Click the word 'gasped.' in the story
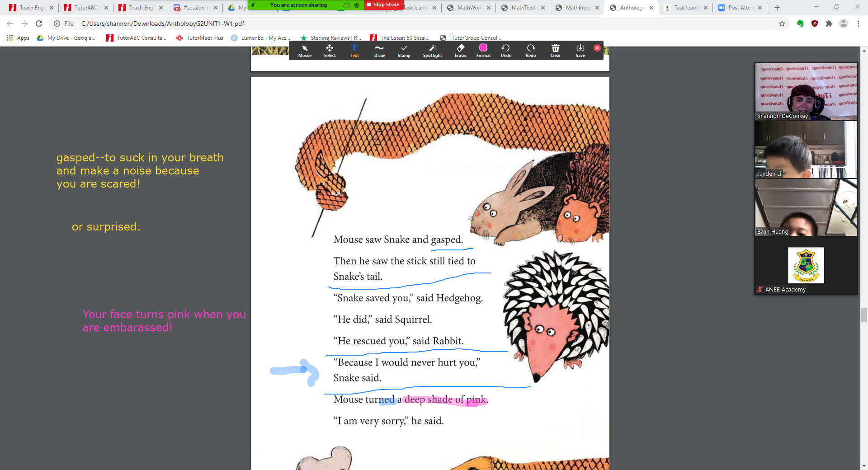 pos(447,240)
